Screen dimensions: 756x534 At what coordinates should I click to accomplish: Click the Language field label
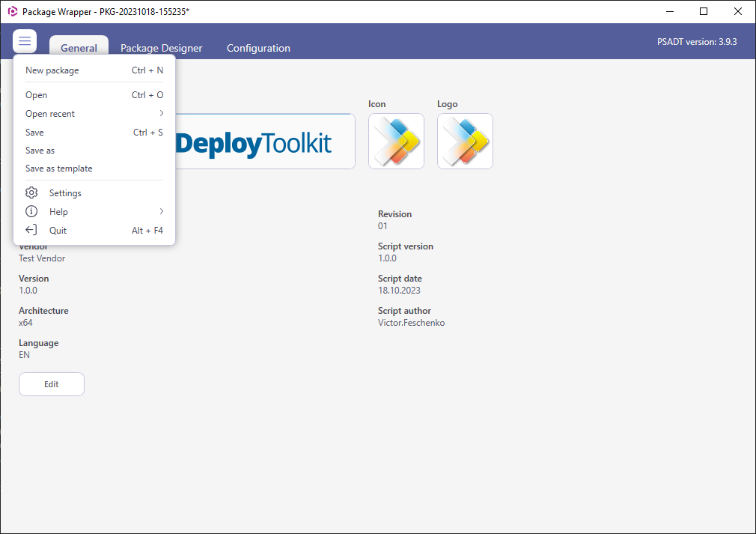point(39,343)
